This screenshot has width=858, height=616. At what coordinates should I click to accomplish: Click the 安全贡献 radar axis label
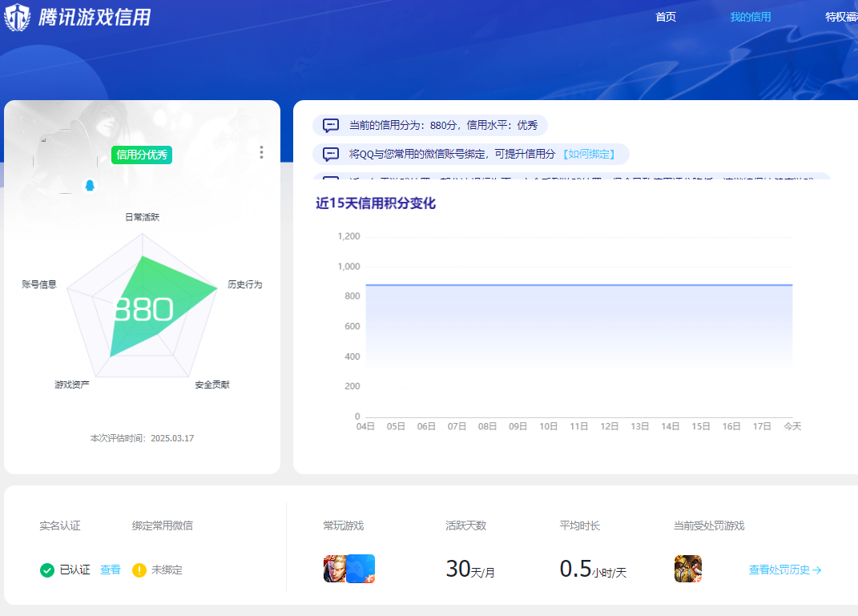[x=212, y=384]
